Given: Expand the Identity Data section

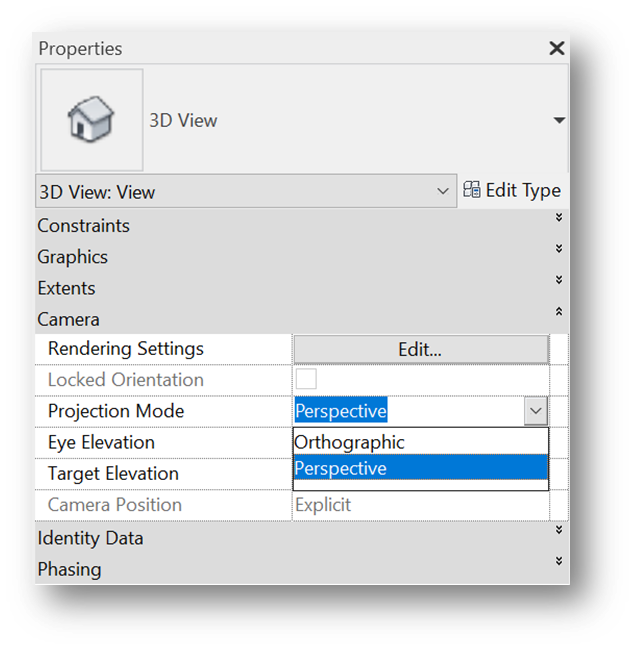Looking at the screenshot, I should (559, 530).
